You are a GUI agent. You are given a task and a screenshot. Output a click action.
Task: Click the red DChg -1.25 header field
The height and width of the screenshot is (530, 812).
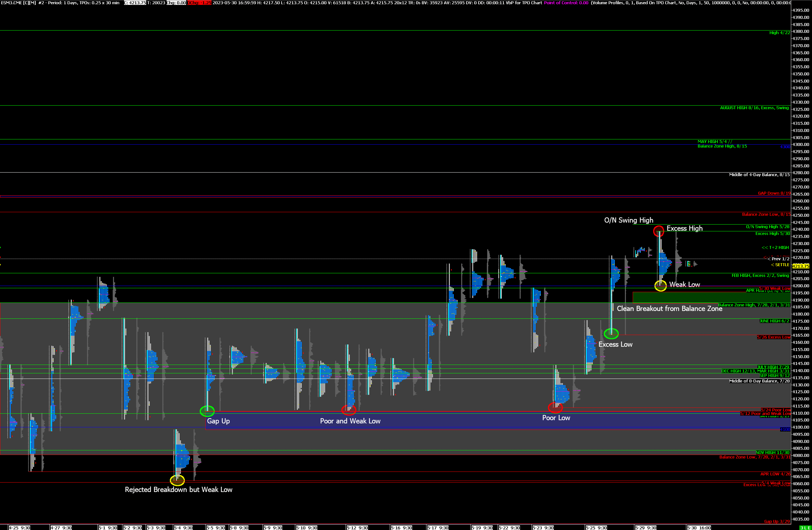tap(199, 3)
